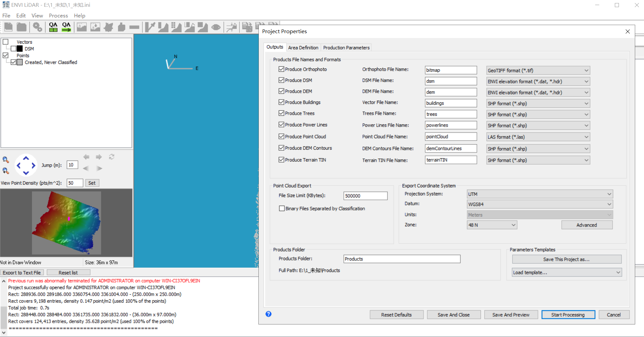Click Save And Preview
644x337 pixels.
click(x=511, y=315)
